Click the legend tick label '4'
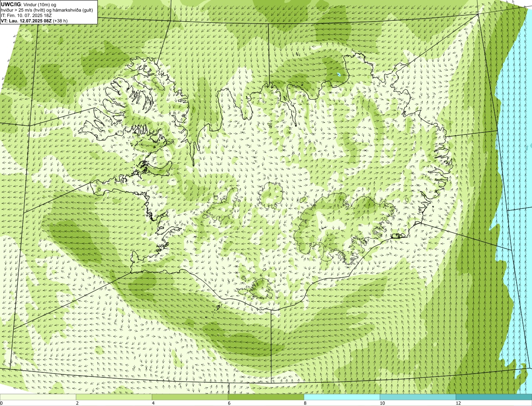532x406 pixels. tap(153, 403)
